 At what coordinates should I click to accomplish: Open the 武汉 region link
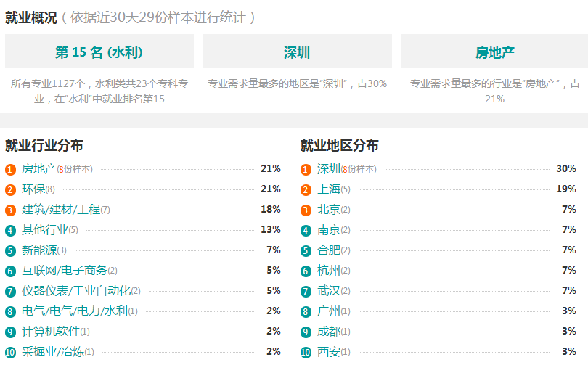pos(329,291)
